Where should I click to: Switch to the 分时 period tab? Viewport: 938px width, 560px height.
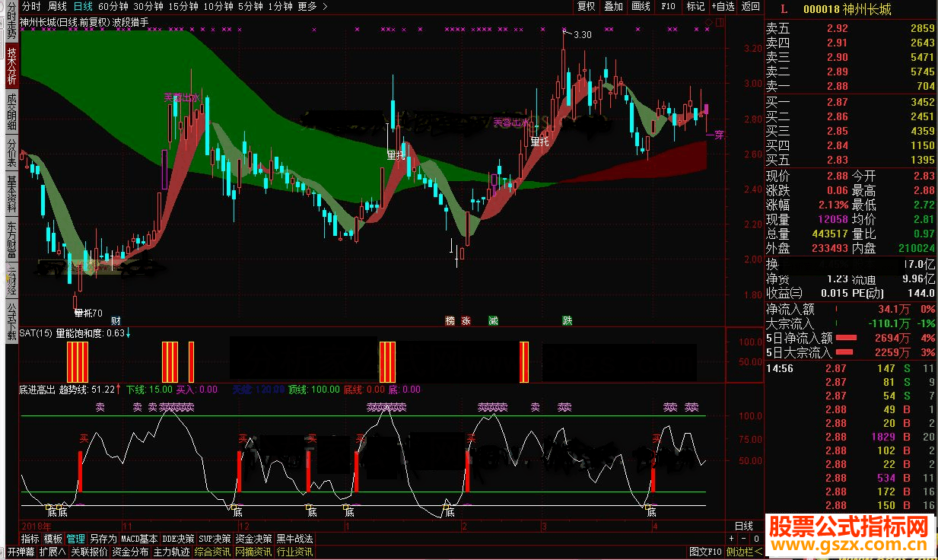[31, 6]
